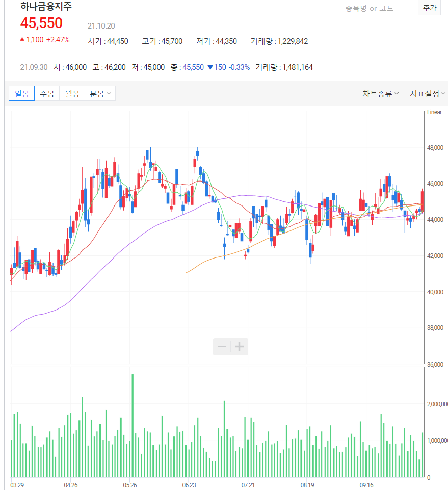Click the date 21.10.20
This screenshot has width=448, height=490.
[x=101, y=26]
